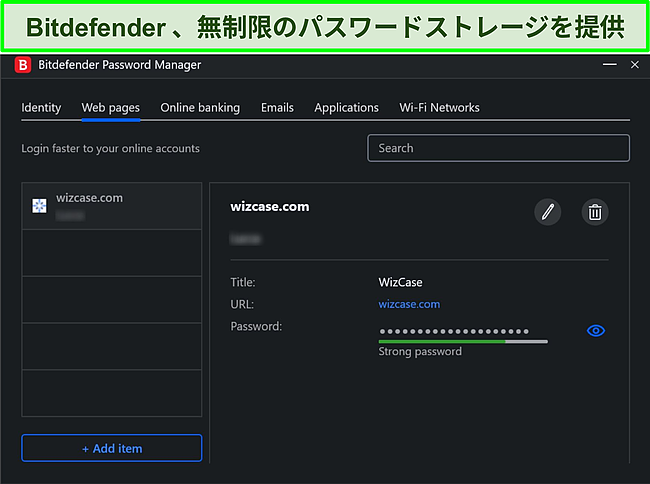Click the Strong password label

(x=420, y=351)
